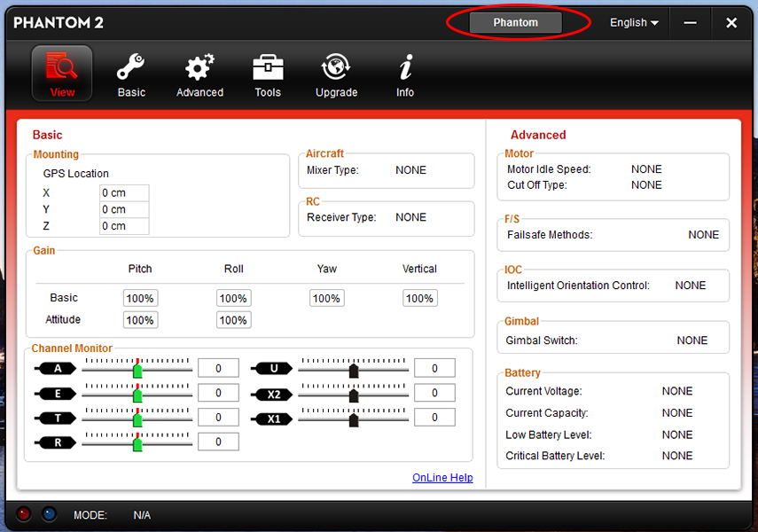Click the red status LED indicator

pyautogui.click(x=23, y=514)
